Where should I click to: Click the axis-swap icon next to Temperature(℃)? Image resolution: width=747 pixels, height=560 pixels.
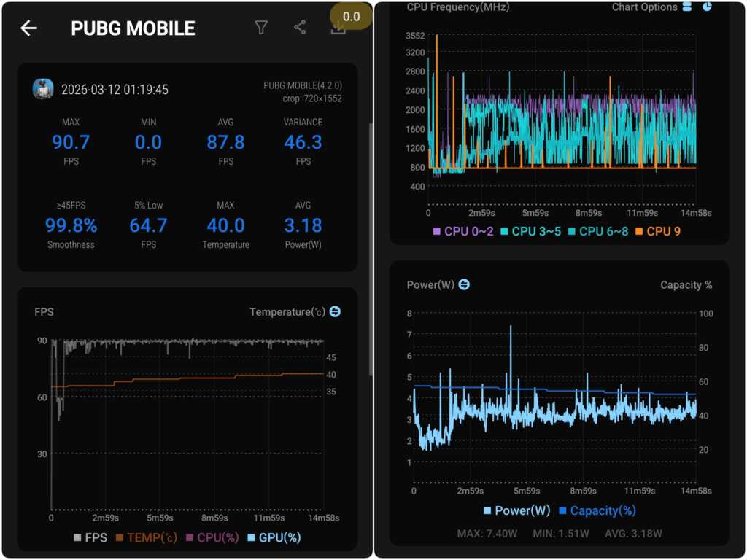[x=334, y=311]
